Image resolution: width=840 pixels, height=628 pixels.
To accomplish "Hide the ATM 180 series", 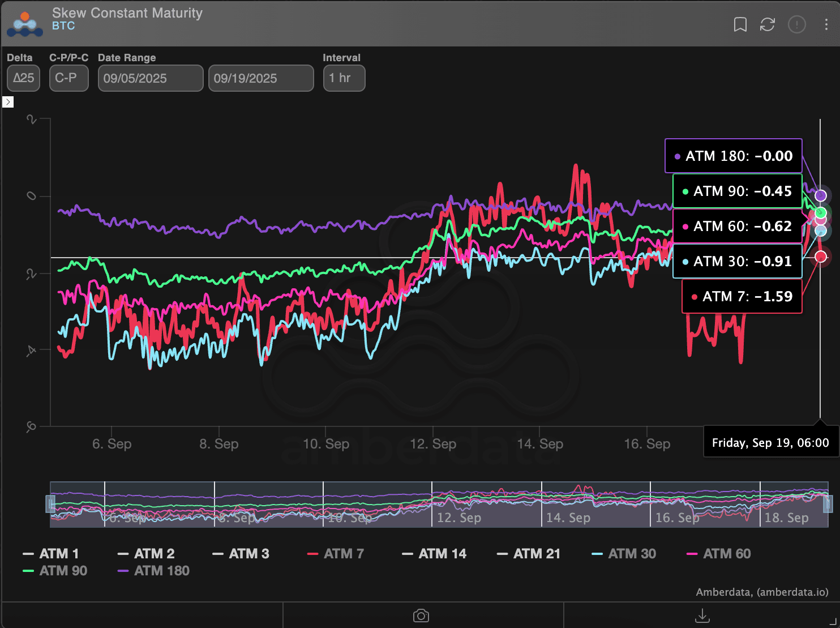I will pyautogui.click(x=153, y=571).
